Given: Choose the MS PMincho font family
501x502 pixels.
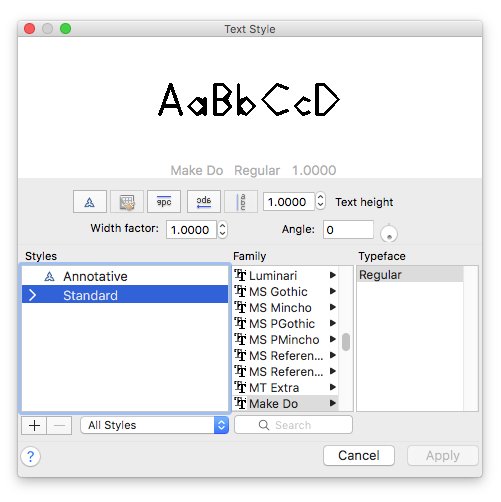Looking at the screenshot, I should pyautogui.click(x=285, y=340).
